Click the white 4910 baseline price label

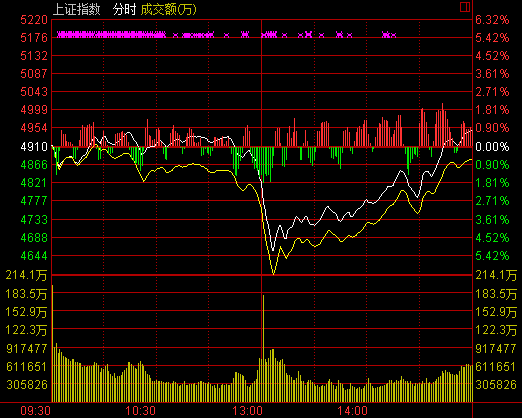[x=34, y=146]
